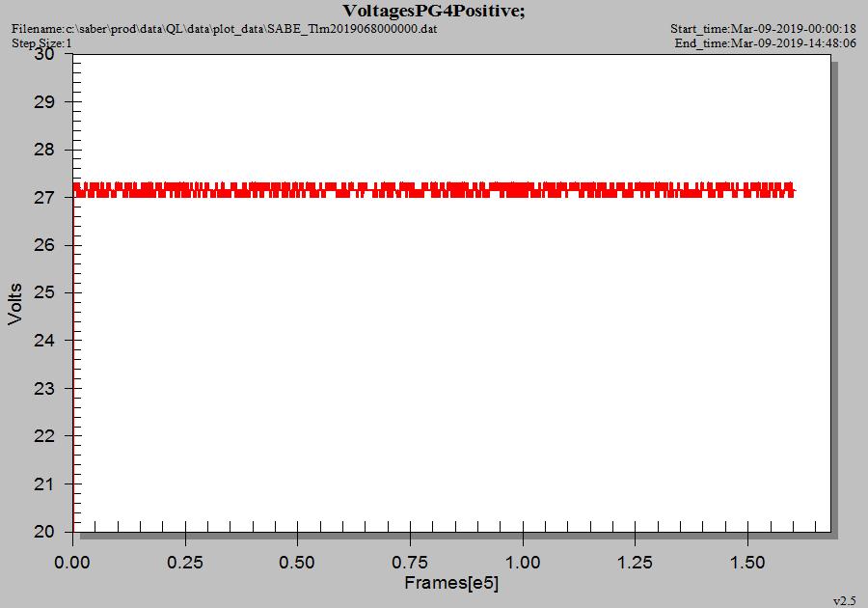Click the x-axis value 1.00
This screenshot has width=868, height=608.
[523, 563]
